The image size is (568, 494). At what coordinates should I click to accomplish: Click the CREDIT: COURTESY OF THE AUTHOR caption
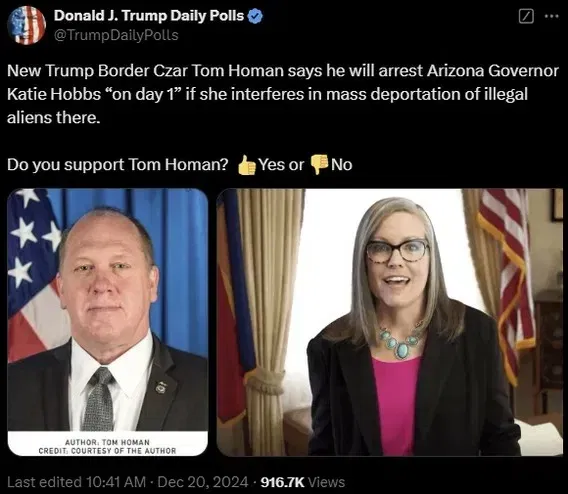107,451
